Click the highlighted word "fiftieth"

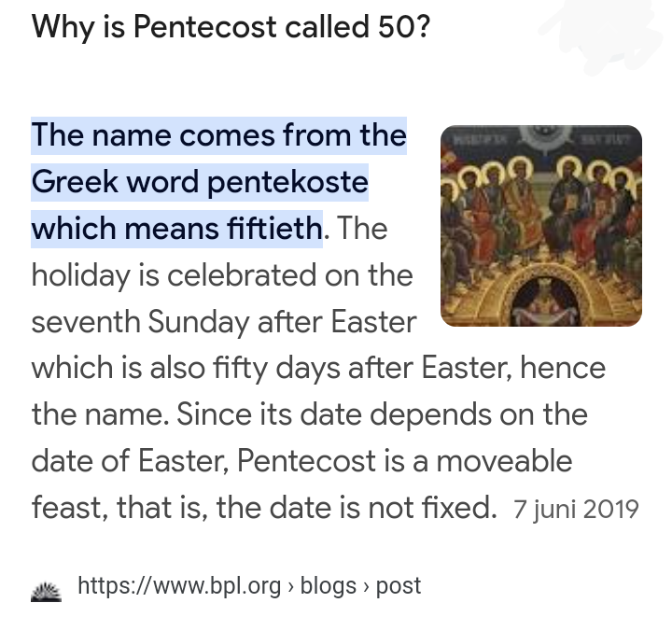tap(274, 229)
